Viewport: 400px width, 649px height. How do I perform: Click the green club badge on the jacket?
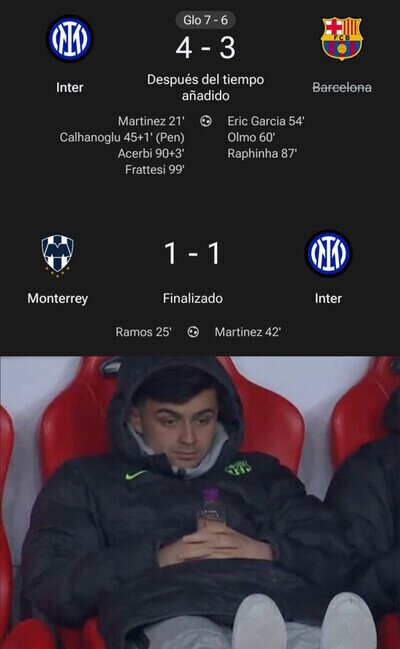[x=238, y=468]
